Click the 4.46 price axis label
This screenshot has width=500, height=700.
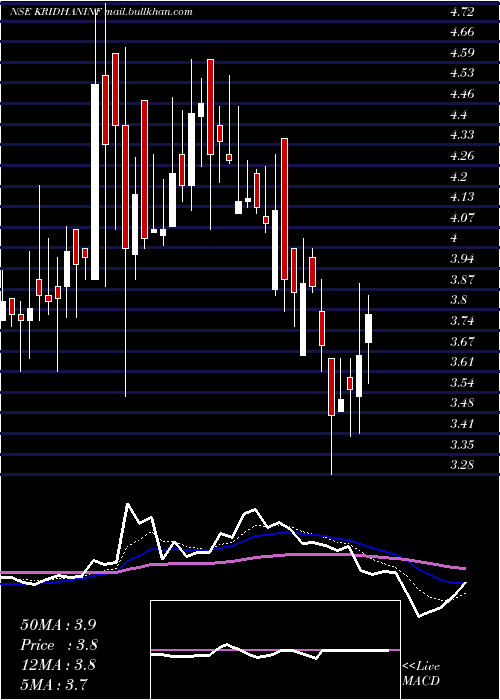462,94
